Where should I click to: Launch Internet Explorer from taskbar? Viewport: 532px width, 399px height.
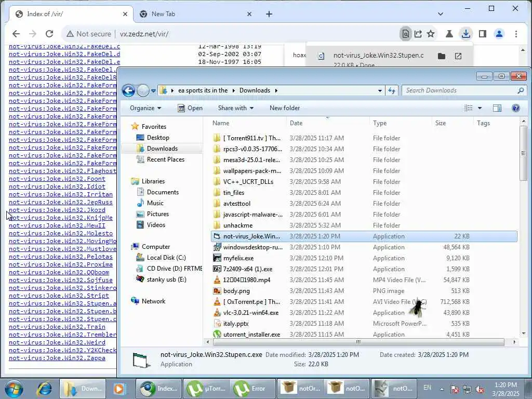(x=45, y=389)
